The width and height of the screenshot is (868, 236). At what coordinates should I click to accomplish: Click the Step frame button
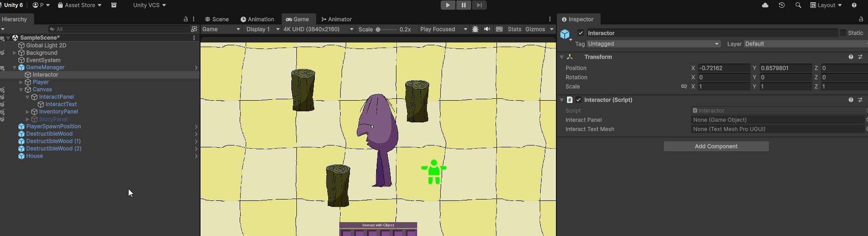[479, 5]
